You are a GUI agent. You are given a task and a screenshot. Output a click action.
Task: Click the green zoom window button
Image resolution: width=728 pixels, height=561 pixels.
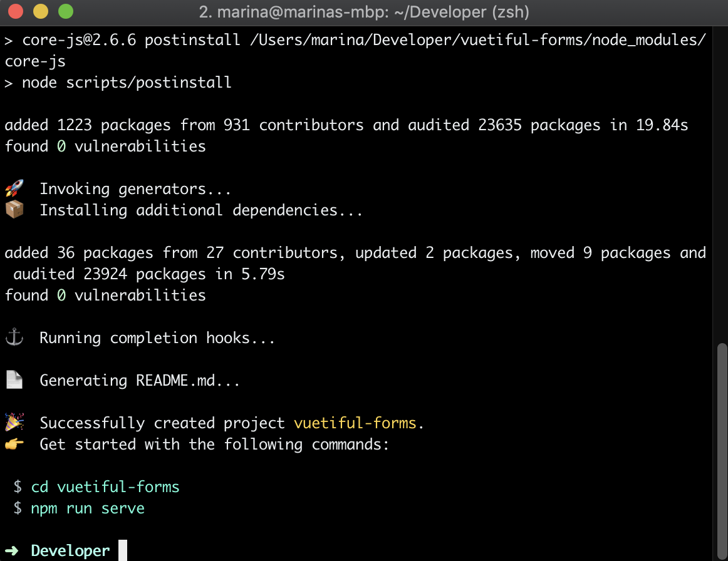[66, 11]
